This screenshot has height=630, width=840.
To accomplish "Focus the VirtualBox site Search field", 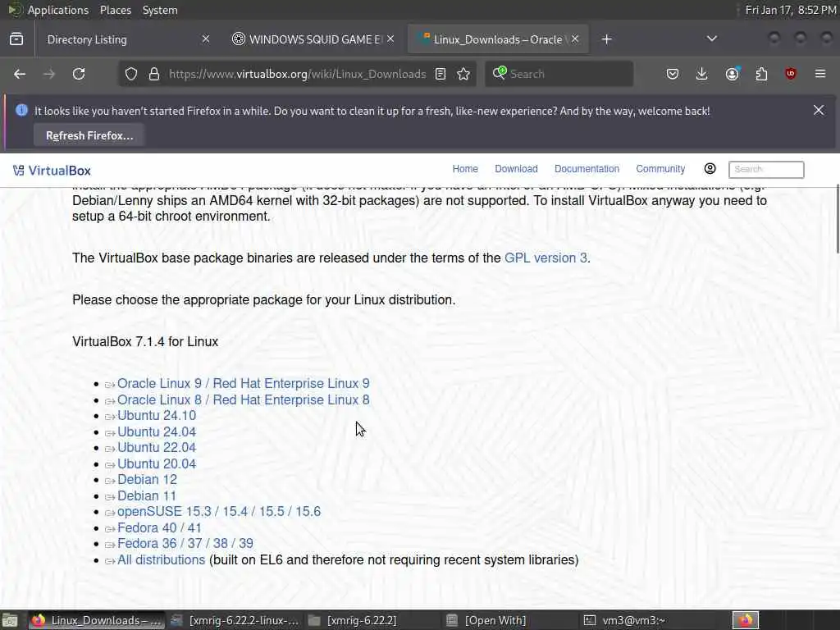I will [766, 169].
